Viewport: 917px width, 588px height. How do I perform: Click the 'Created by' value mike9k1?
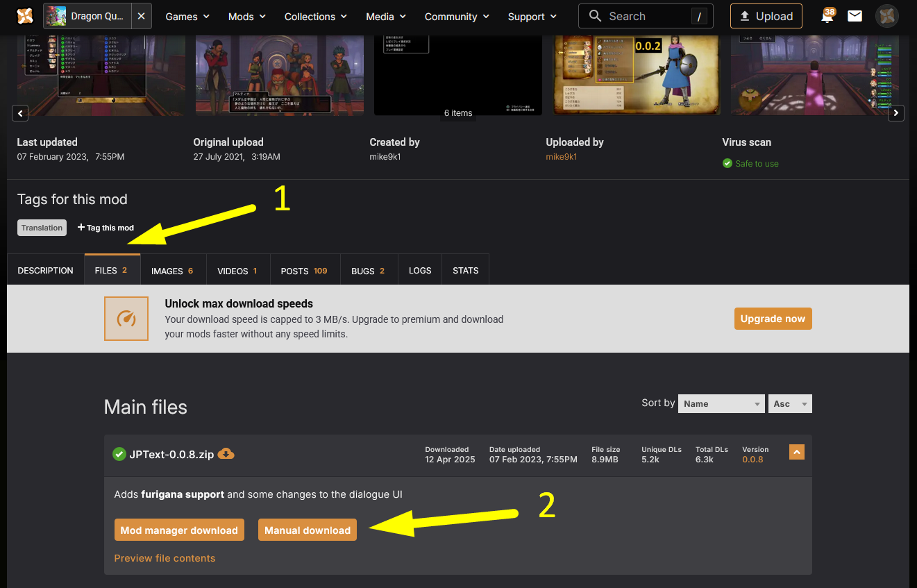(x=385, y=157)
